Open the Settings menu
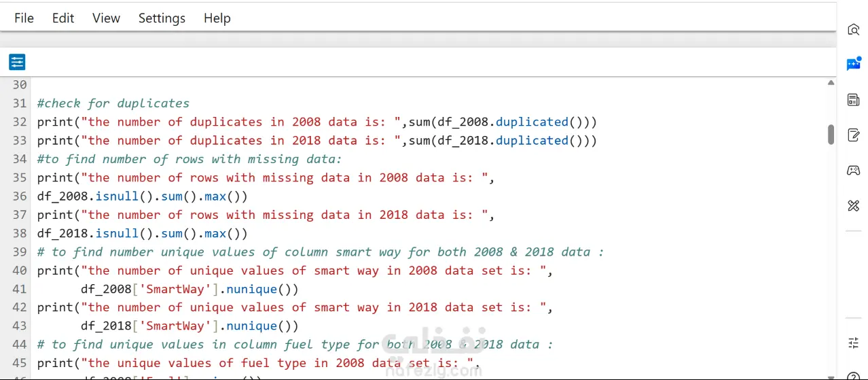This screenshot has height=380, width=868. [x=162, y=18]
